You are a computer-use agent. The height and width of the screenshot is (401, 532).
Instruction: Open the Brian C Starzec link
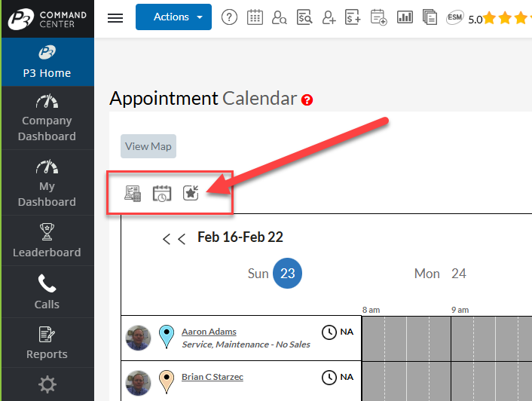coord(212,377)
